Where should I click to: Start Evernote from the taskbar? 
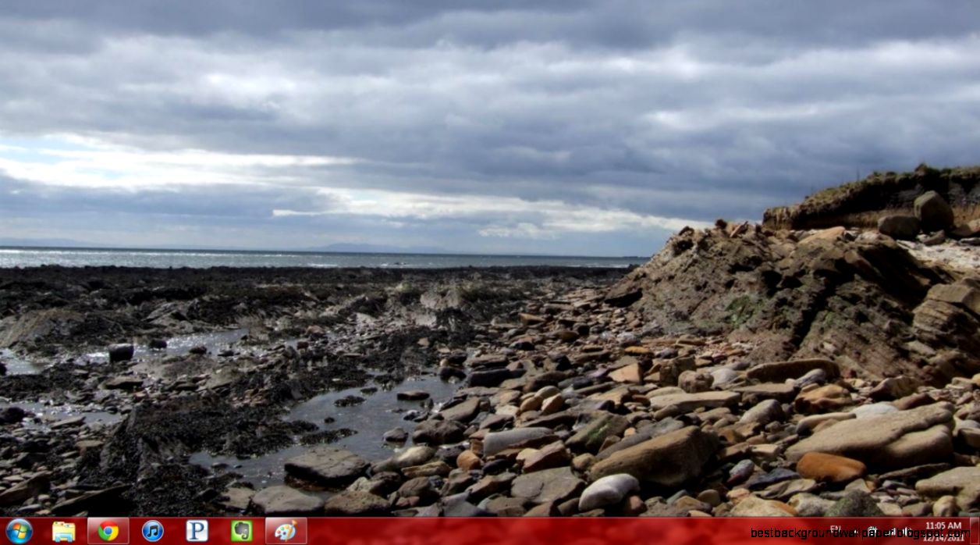tap(242, 530)
